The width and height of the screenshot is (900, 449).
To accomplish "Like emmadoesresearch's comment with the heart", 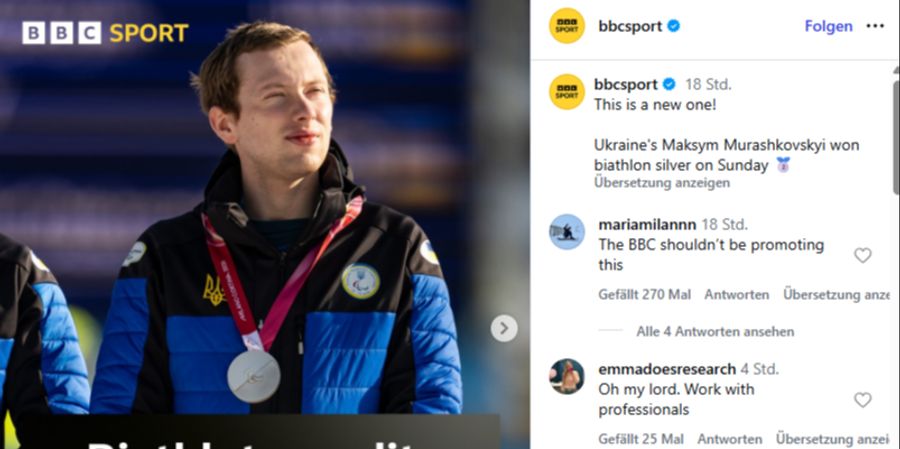I will pyautogui.click(x=862, y=400).
